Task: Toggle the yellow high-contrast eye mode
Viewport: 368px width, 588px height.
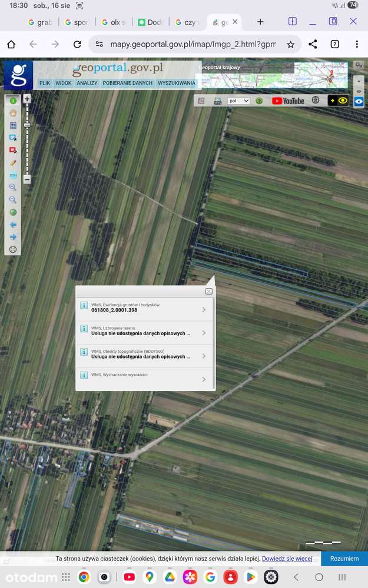Action: click(339, 101)
